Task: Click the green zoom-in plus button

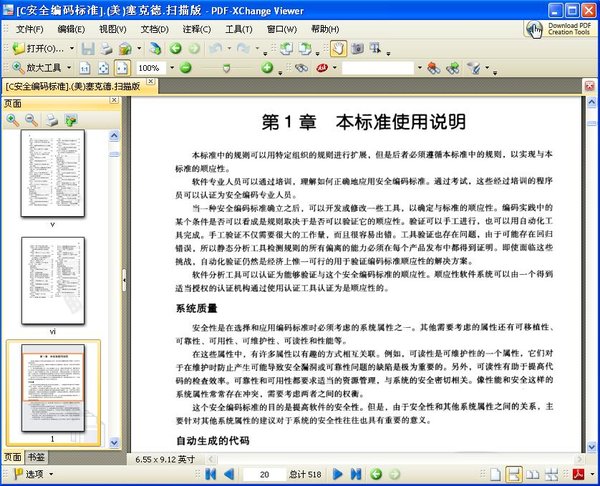Action: [267, 68]
